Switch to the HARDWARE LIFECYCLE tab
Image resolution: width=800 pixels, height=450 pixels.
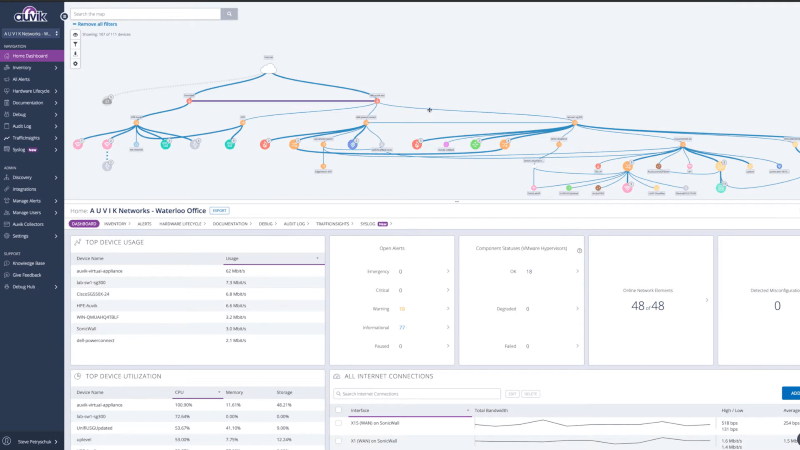coord(180,224)
